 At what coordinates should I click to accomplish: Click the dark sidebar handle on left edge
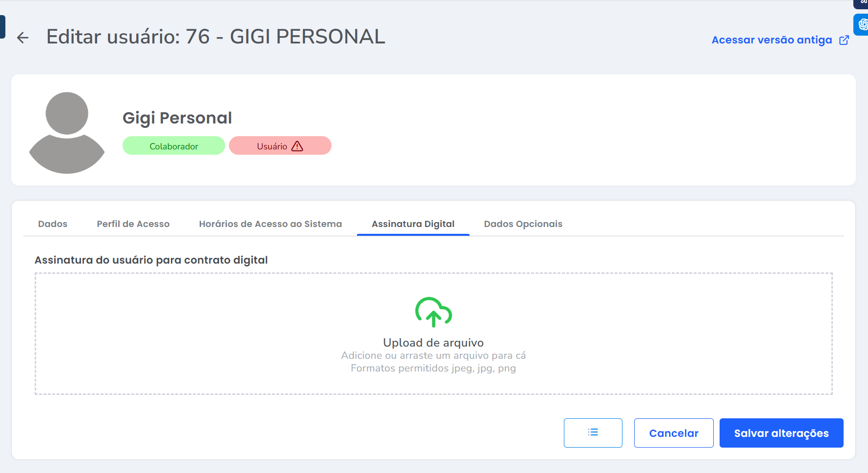point(2,26)
